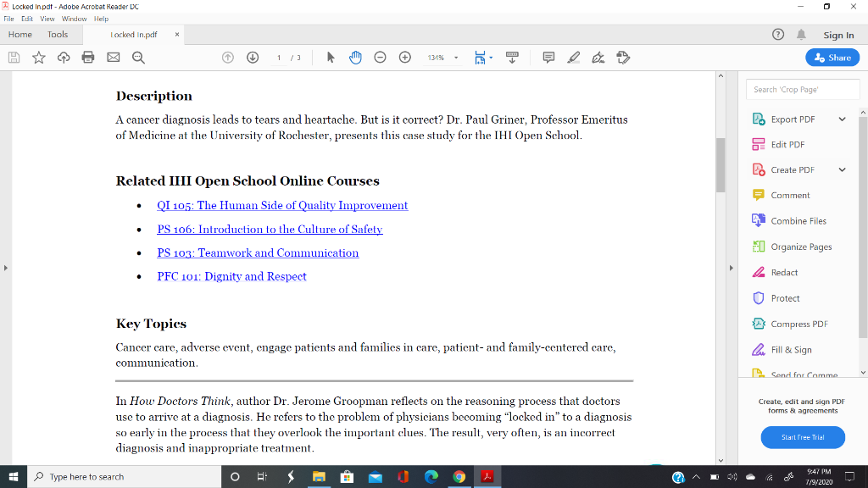868x488 pixels.
Task: Switch to the Home tab
Action: click(x=19, y=34)
